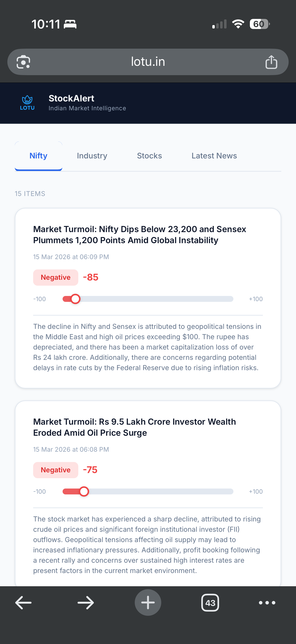
Task: Select the Negative sentiment badge on first article
Action: click(x=55, y=277)
